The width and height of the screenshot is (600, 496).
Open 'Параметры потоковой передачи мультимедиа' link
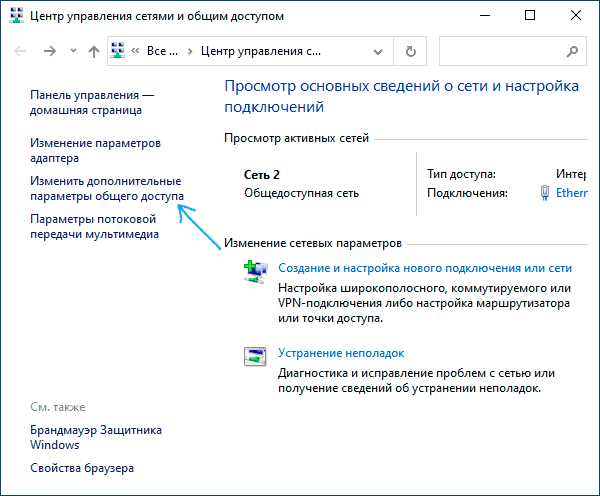94,226
